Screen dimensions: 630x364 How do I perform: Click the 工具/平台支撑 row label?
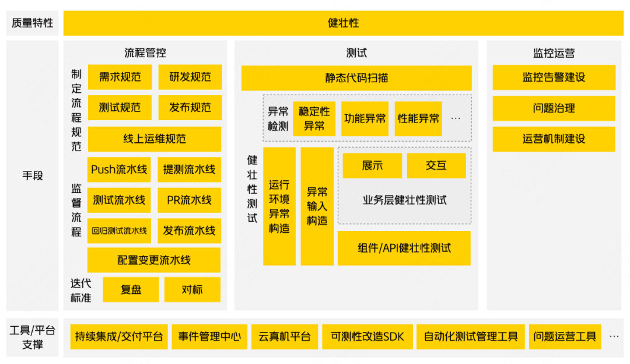coord(33,338)
